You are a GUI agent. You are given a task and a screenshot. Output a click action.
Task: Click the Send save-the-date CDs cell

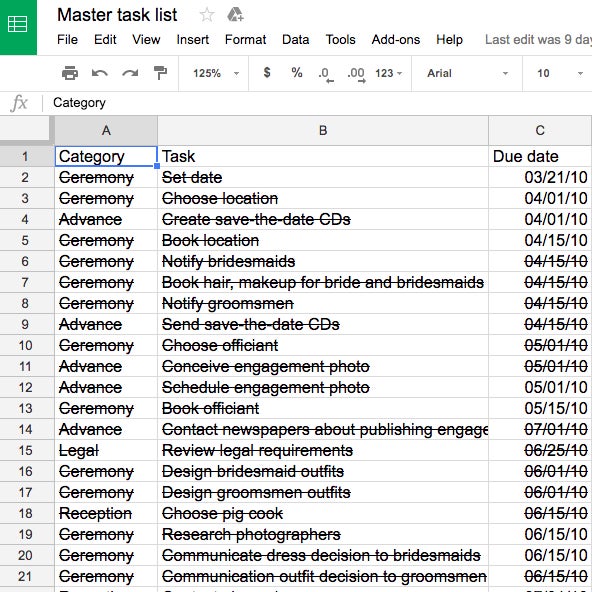(323, 324)
